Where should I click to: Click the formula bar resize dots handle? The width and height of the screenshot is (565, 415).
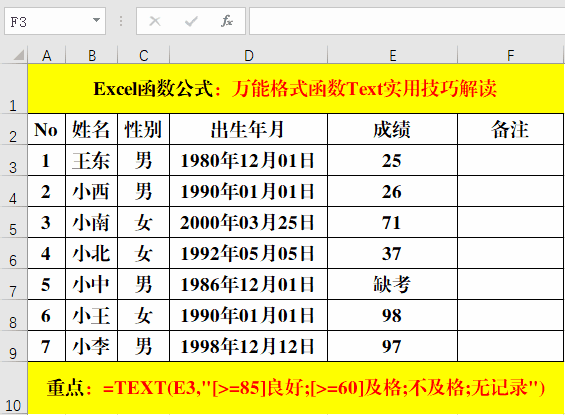tap(121, 21)
